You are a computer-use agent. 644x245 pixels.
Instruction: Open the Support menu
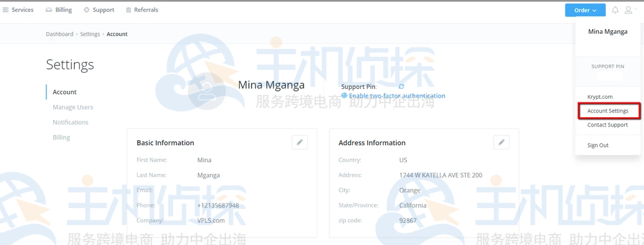[99, 10]
